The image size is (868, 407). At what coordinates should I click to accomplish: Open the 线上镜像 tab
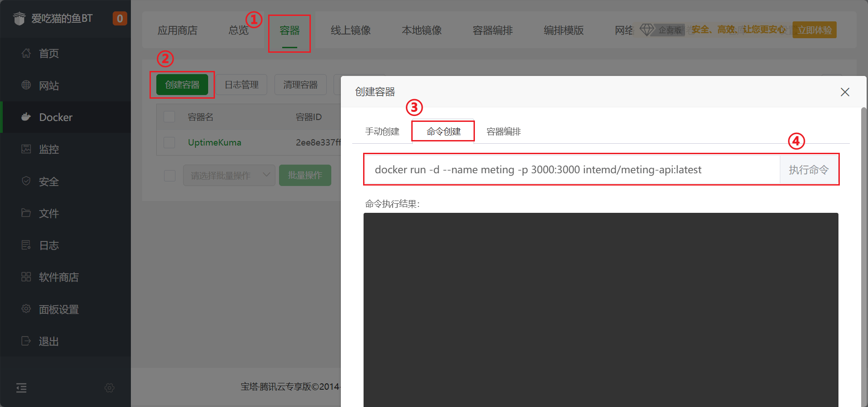(350, 30)
